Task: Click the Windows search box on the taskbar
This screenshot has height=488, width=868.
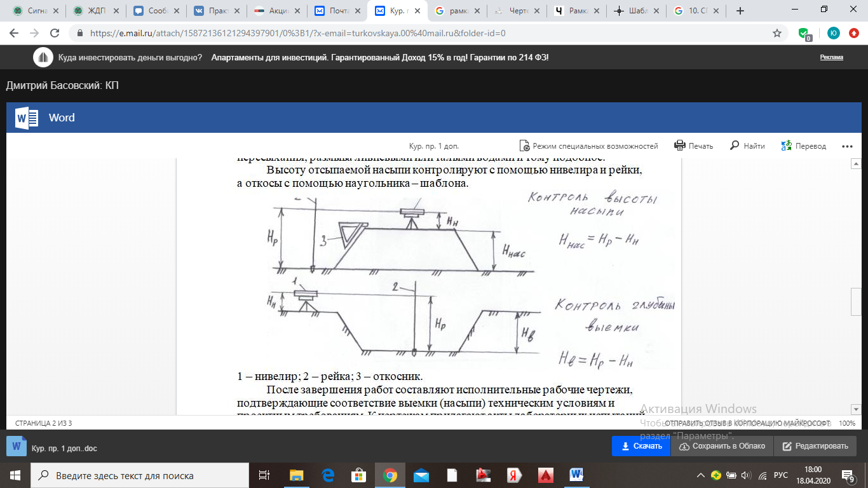Action: pos(139,475)
